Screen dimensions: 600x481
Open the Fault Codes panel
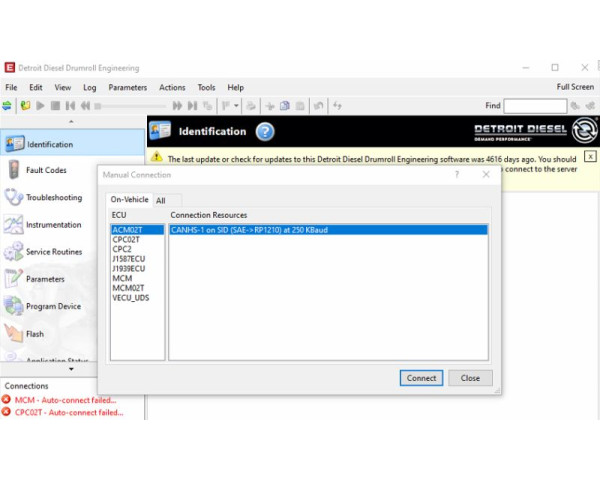click(x=46, y=170)
